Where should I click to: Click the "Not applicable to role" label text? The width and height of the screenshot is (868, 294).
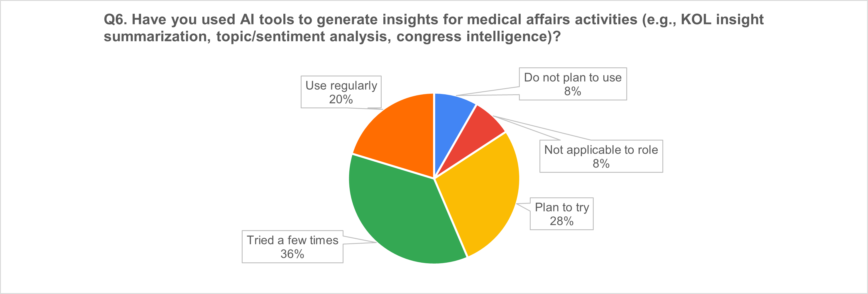point(601,150)
